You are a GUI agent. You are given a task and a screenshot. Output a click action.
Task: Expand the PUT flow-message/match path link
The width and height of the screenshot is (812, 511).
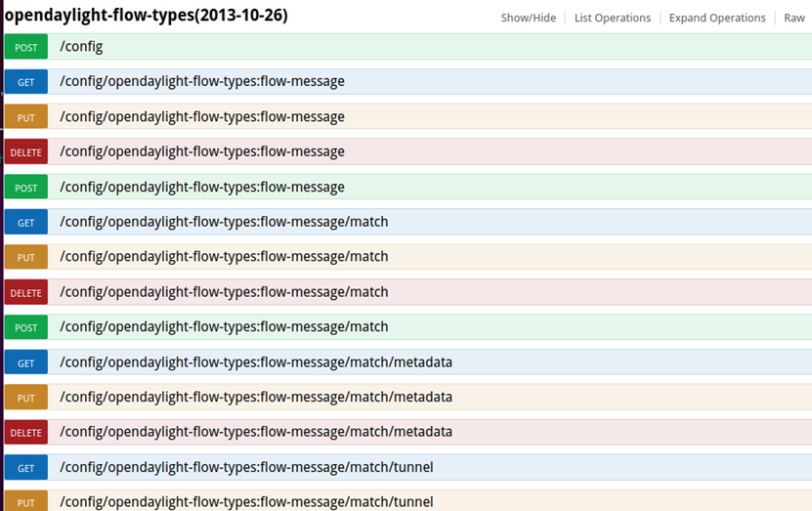click(x=224, y=257)
